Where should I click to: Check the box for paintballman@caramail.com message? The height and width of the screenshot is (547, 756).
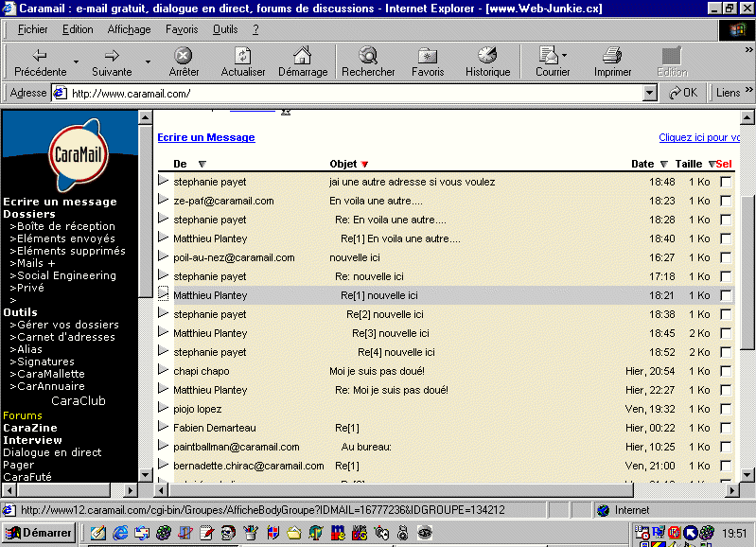[x=726, y=447]
